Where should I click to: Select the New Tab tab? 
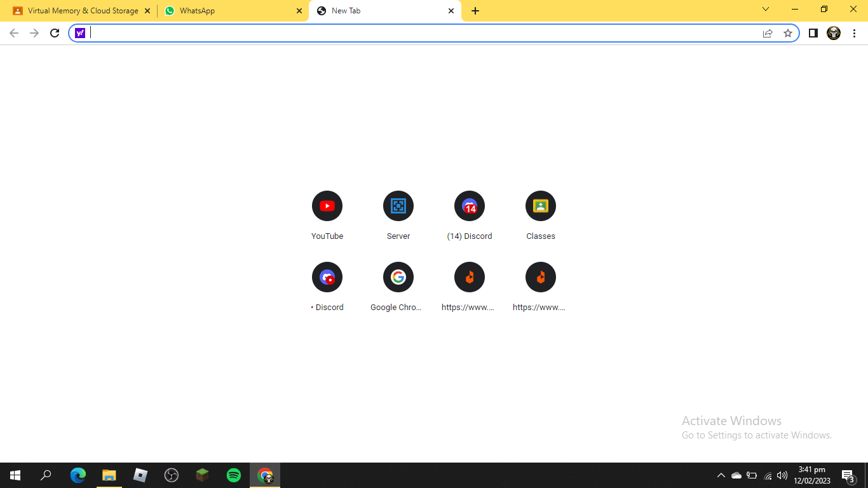pyautogui.click(x=385, y=11)
